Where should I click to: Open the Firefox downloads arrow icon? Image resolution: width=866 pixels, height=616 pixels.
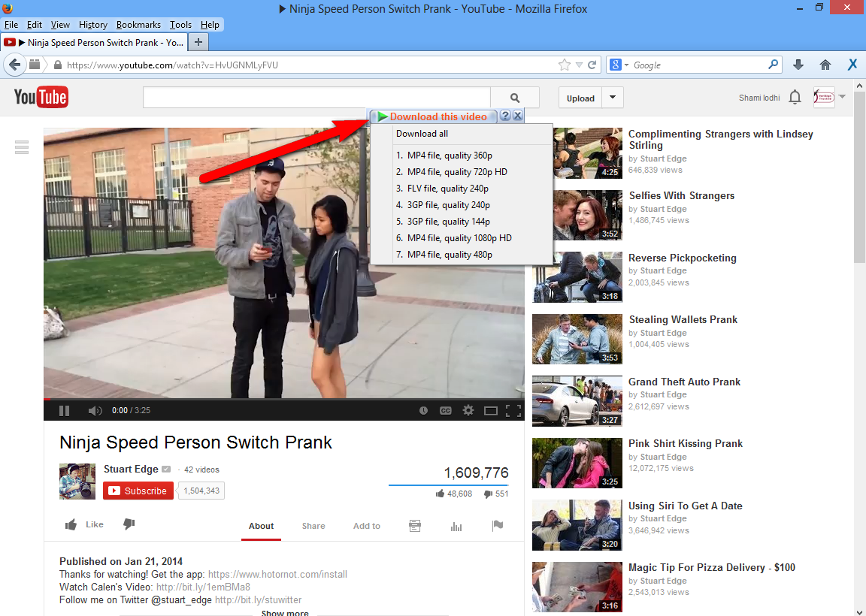coord(798,65)
